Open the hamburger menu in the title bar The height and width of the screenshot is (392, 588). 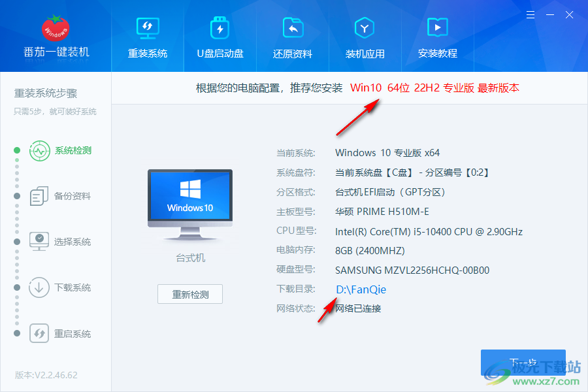coord(531,14)
